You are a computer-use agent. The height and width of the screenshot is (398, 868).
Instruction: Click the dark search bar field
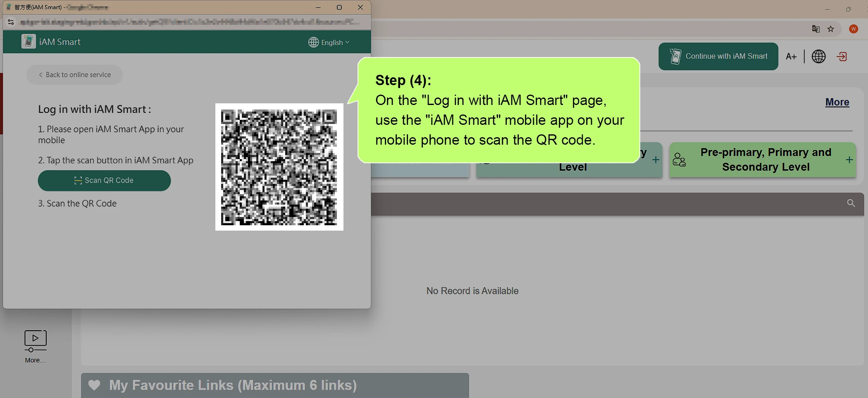tap(617, 204)
